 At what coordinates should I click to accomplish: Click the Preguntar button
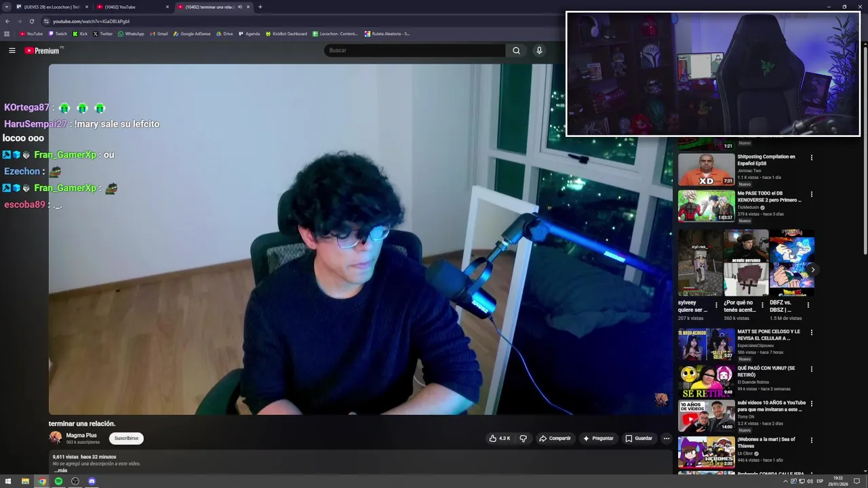pos(598,439)
